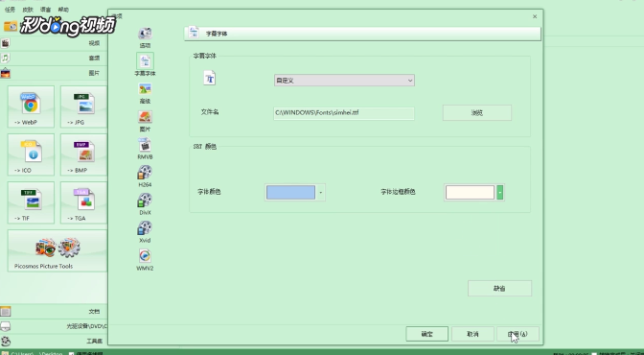Open the Picture (图片) settings category
The image size is (644, 355).
tap(145, 121)
